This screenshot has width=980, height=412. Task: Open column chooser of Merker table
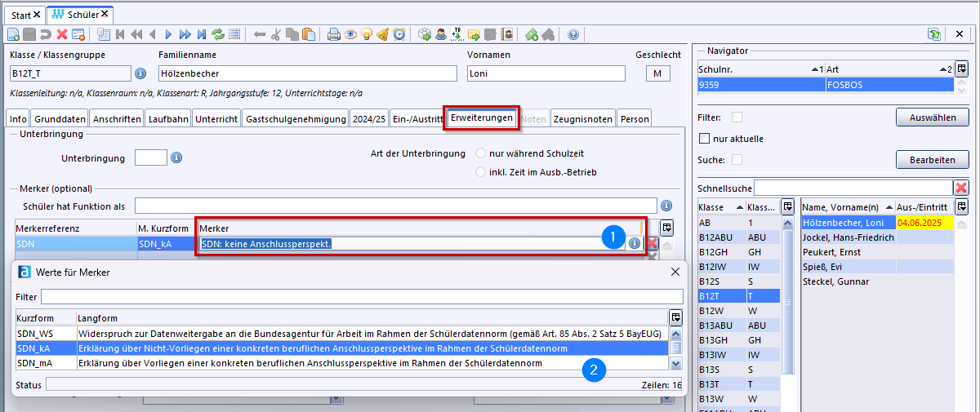666,228
